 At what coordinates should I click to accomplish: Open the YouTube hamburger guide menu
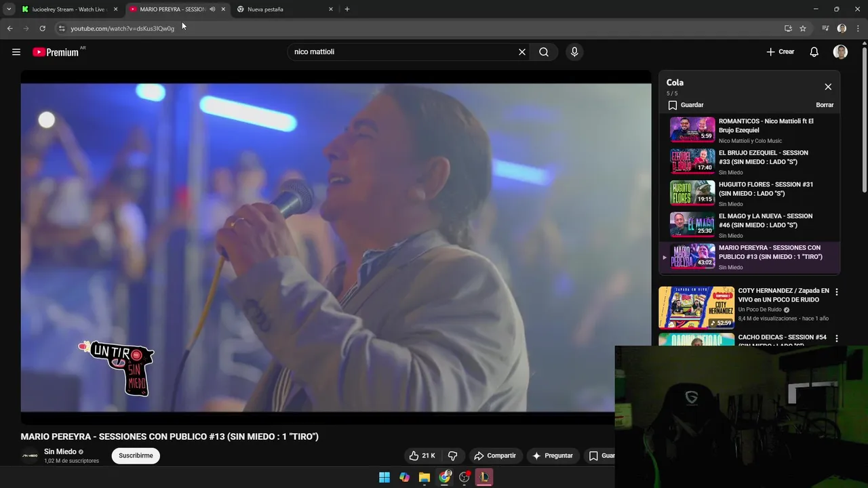point(16,52)
